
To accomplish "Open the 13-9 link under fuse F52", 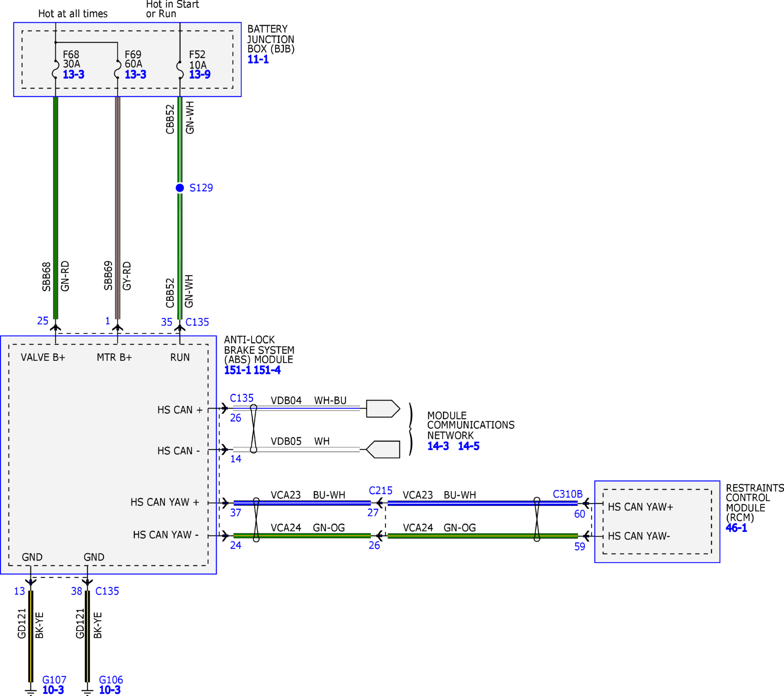I will 199,74.
